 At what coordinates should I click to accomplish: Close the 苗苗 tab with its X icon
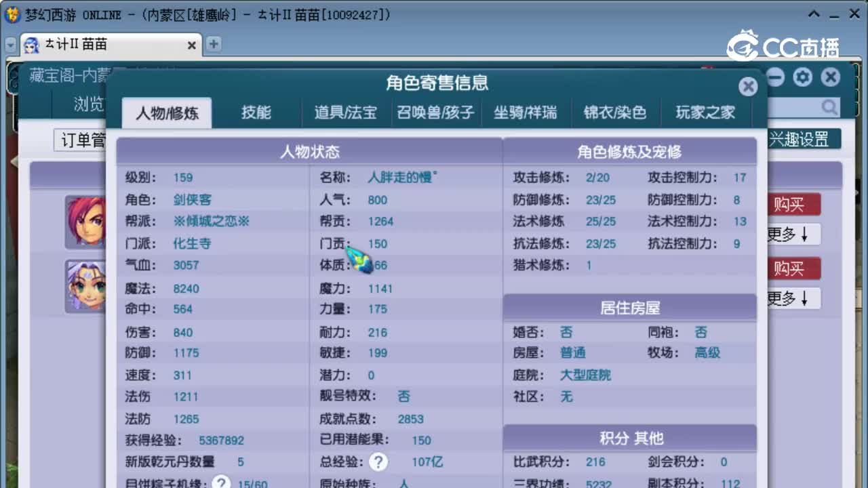[191, 45]
